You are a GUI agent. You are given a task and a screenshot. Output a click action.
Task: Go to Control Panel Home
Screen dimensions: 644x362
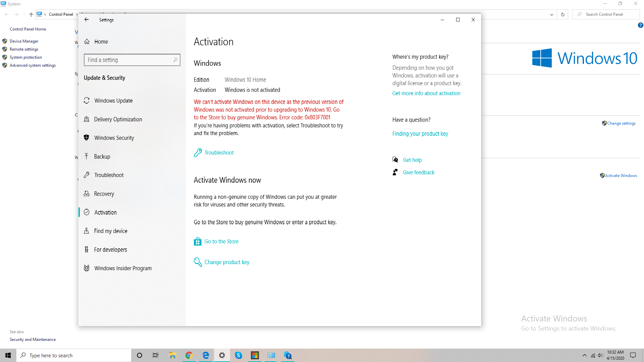(28, 29)
